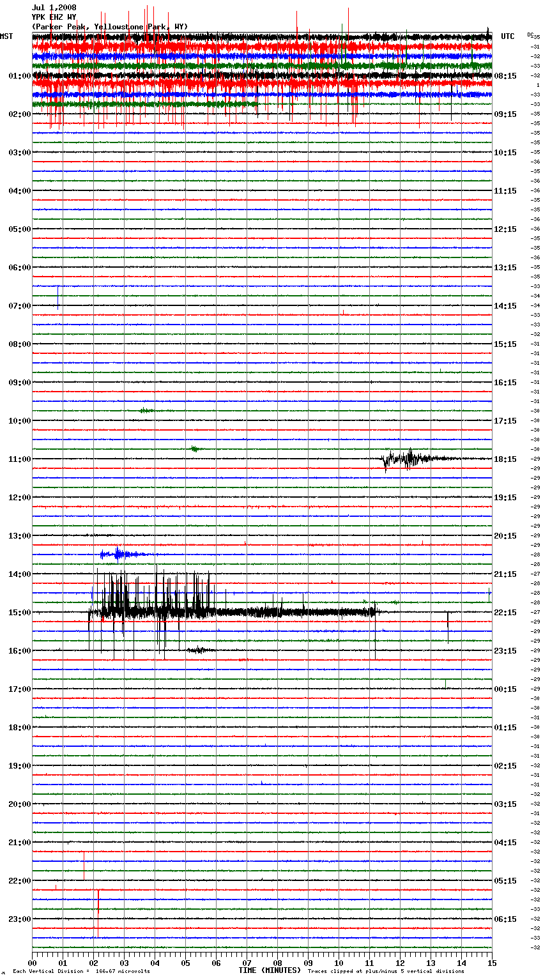Click the '16:15' UTC time label
Screen dimensions: 543x980
point(505,383)
